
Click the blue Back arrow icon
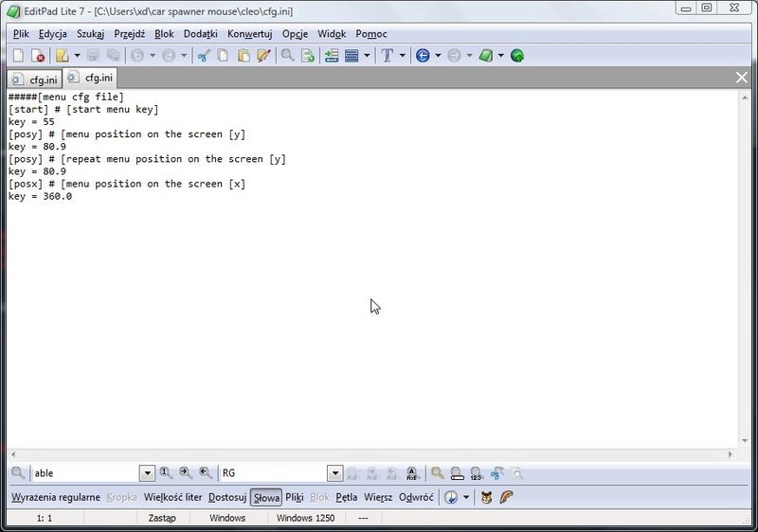click(x=423, y=56)
